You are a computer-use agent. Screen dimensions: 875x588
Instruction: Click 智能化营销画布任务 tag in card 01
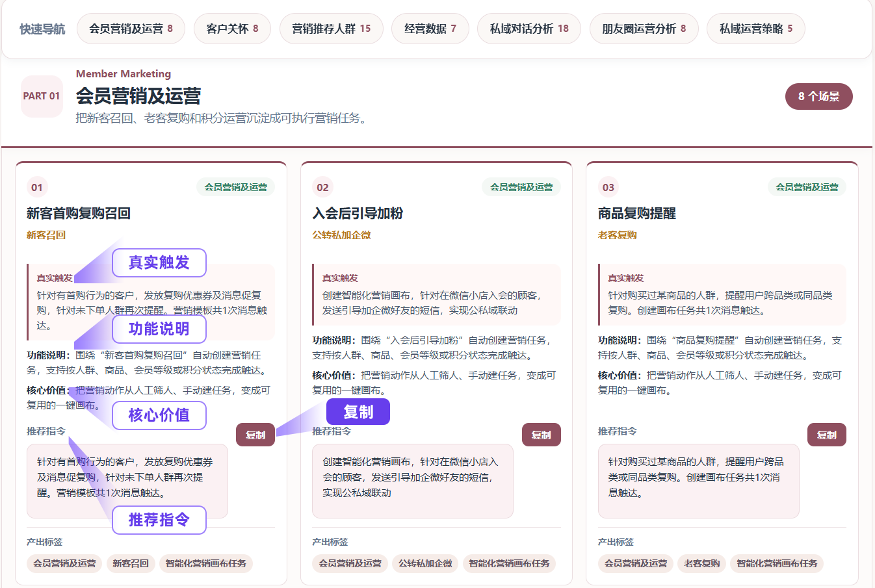(206, 563)
